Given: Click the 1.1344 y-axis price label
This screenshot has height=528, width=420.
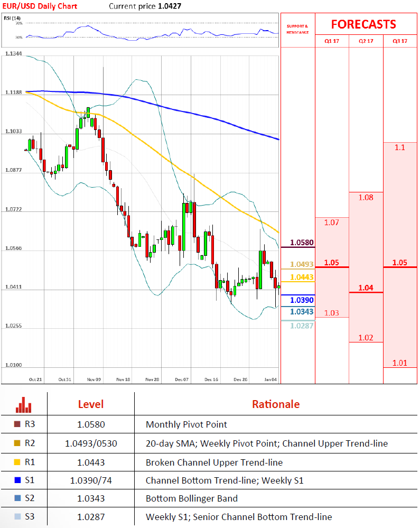Looking at the screenshot, I should (13, 53).
